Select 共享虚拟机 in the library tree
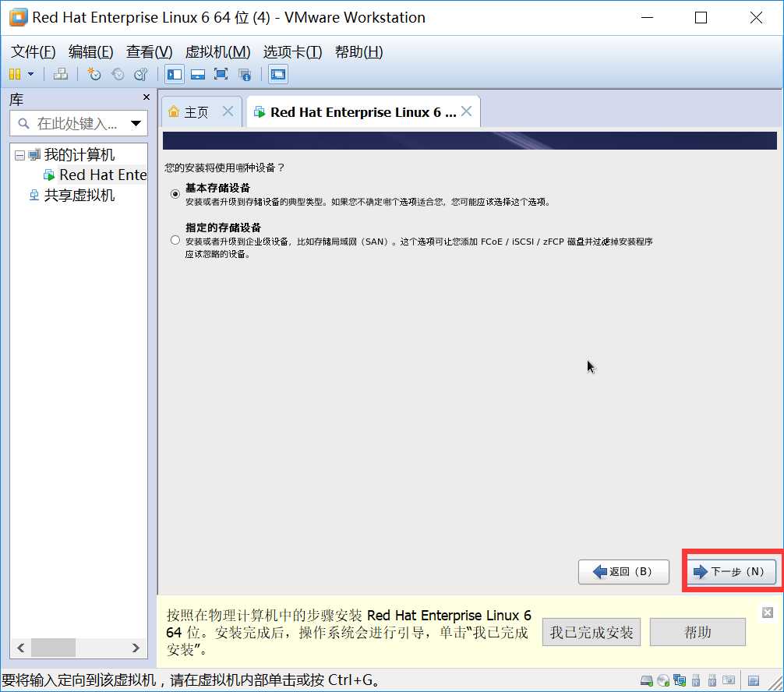The image size is (784, 692). [x=79, y=195]
